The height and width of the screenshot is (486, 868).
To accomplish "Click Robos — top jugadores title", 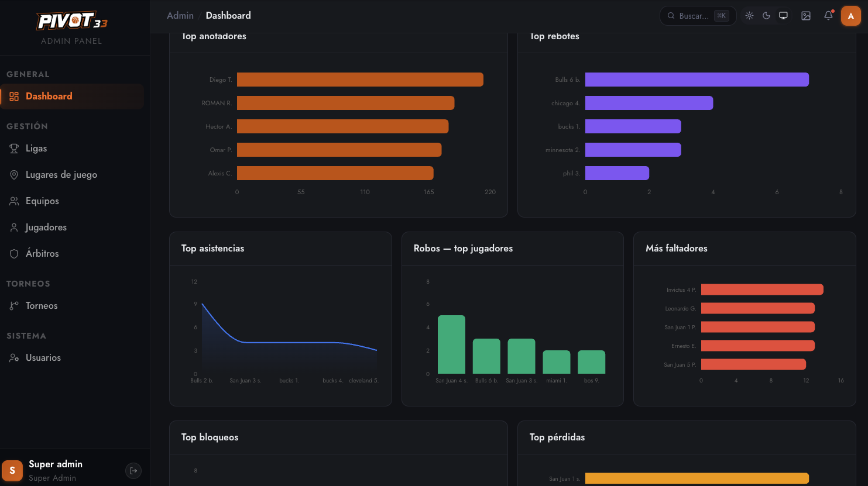I will point(463,249).
